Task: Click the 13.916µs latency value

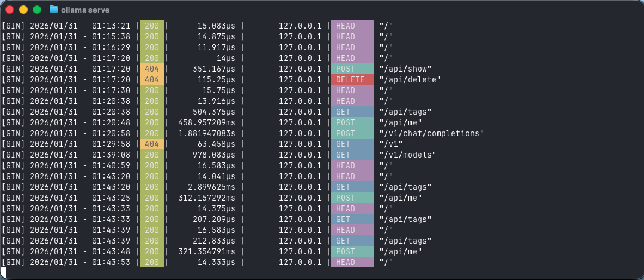Action: tap(216, 101)
